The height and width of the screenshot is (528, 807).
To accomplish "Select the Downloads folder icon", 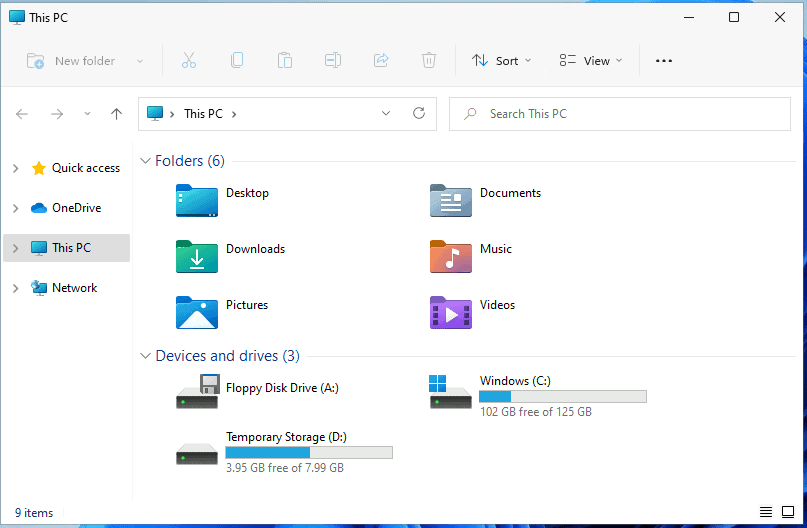I will (x=197, y=257).
